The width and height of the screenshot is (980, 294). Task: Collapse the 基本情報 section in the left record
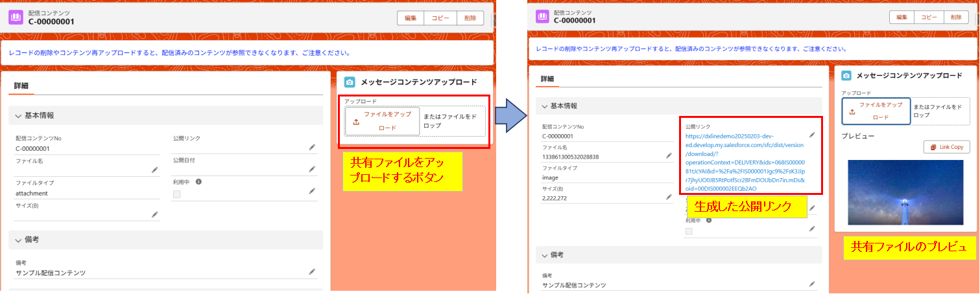(x=18, y=115)
